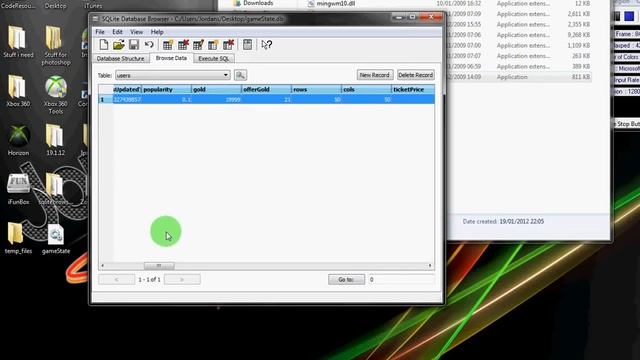640x360 pixels.
Task: Click the gold column header
Action: [x=216, y=89]
